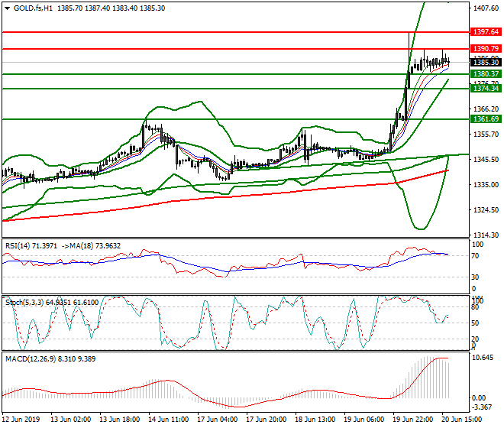Click the Stochastic scale level 80

pyautogui.click(x=476, y=307)
